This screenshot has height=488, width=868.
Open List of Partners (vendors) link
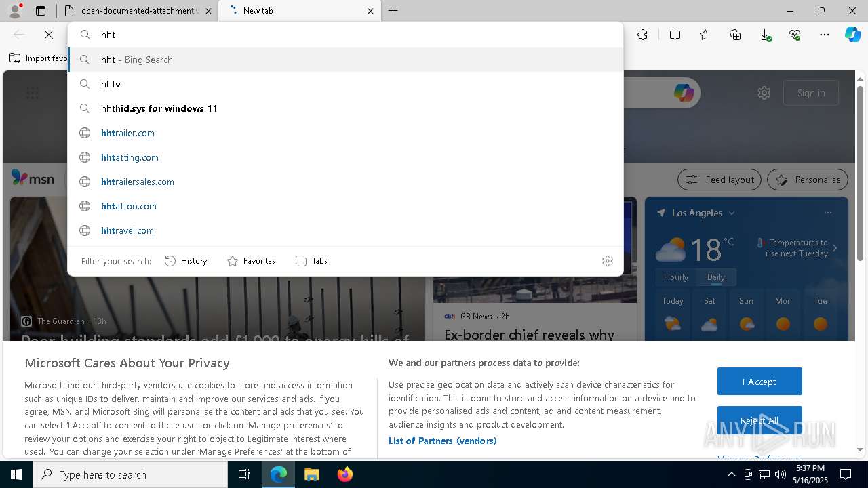(x=443, y=441)
